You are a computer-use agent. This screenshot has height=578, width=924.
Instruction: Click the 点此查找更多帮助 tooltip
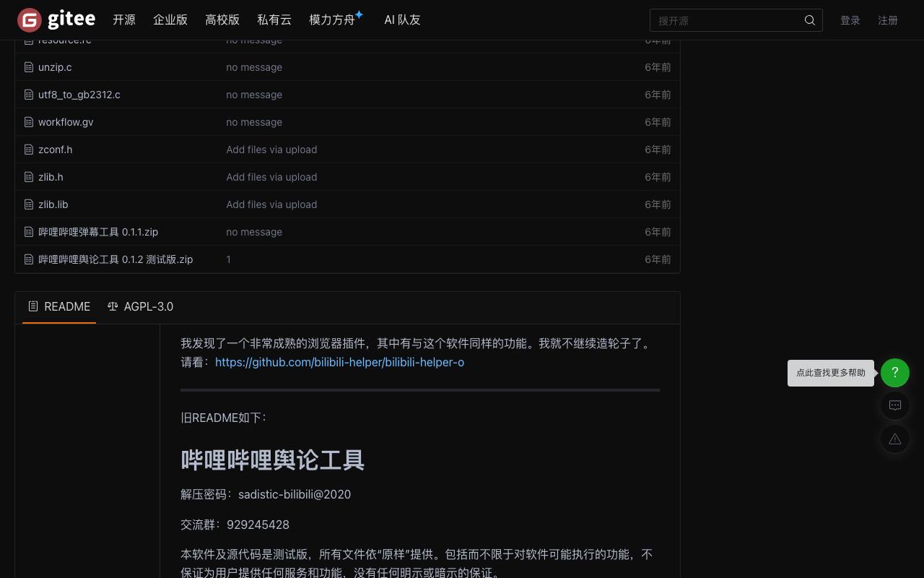pos(831,373)
